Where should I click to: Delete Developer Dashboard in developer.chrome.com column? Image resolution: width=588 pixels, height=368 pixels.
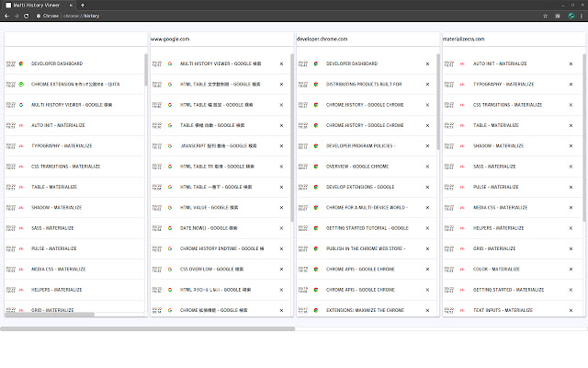pos(427,63)
